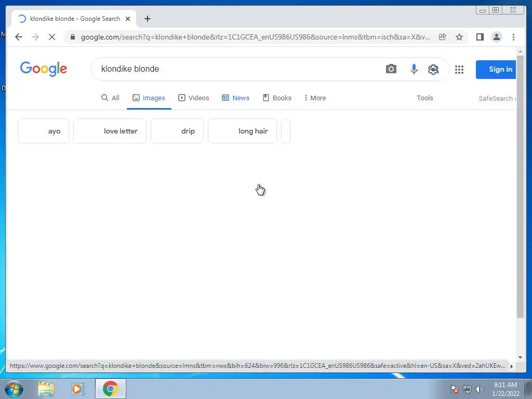Open the SafeSearch setting
Screen dimensions: 532x399
497,98
